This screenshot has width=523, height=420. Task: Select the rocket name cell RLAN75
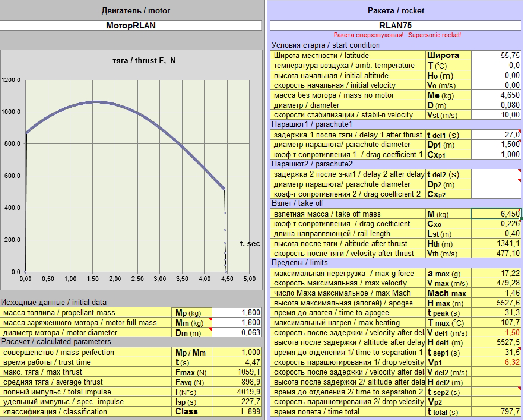tap(395, 25)
